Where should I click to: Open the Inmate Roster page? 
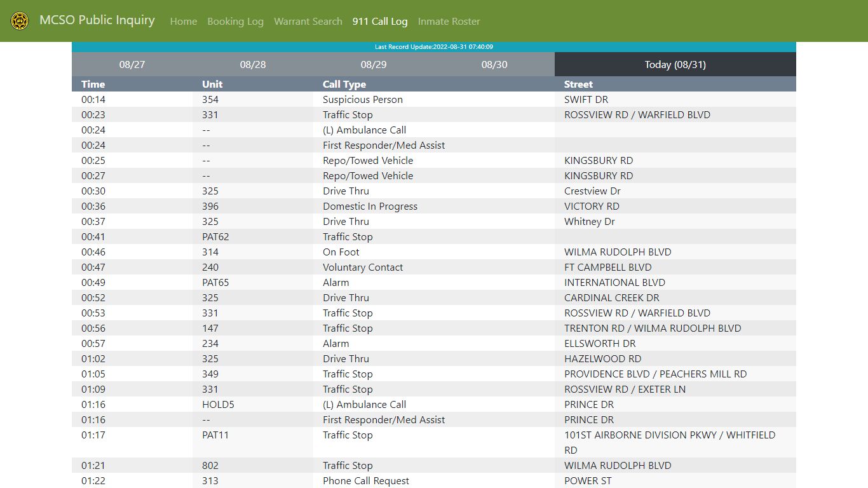coord(449,22)
